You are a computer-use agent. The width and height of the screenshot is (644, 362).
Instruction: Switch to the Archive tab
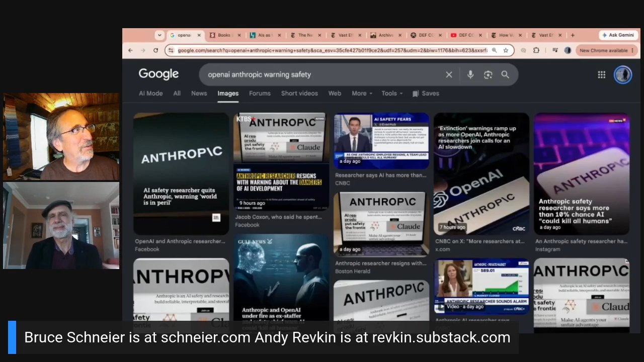click(386, 35)
